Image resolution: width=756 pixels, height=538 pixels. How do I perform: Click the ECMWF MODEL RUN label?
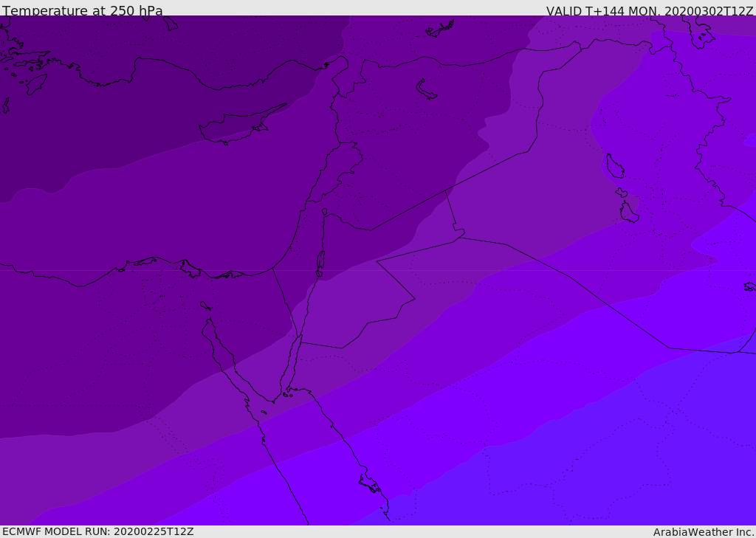[98, 531]
